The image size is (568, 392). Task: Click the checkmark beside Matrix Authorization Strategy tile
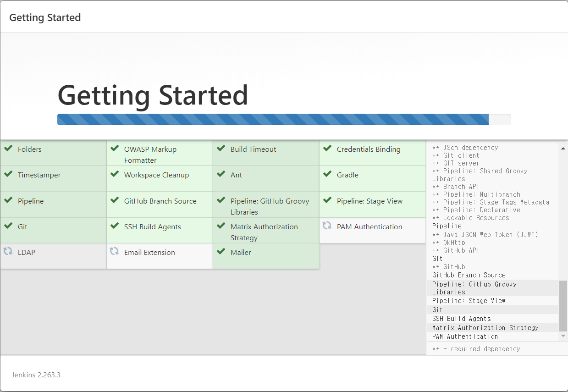click(221, 226)
